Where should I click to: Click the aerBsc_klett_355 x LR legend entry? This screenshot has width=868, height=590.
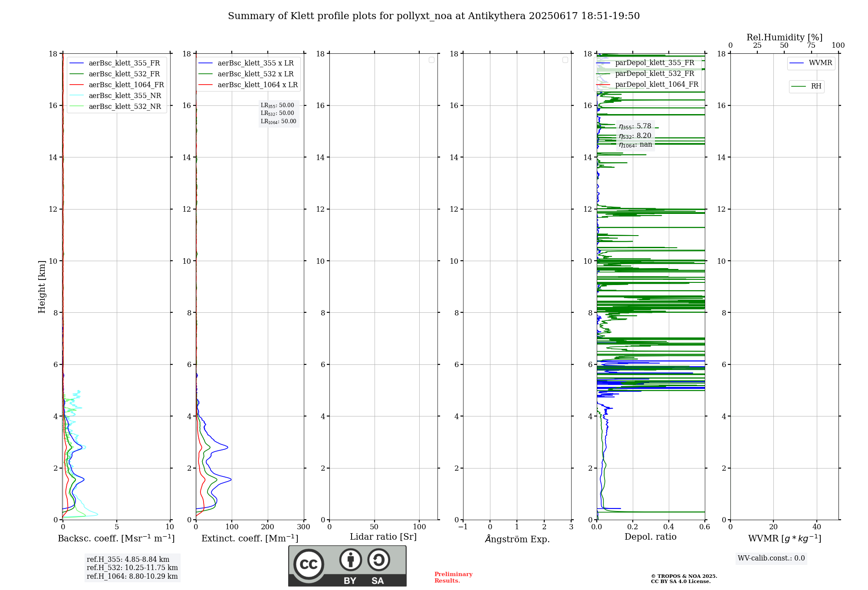tap(247, 63)
